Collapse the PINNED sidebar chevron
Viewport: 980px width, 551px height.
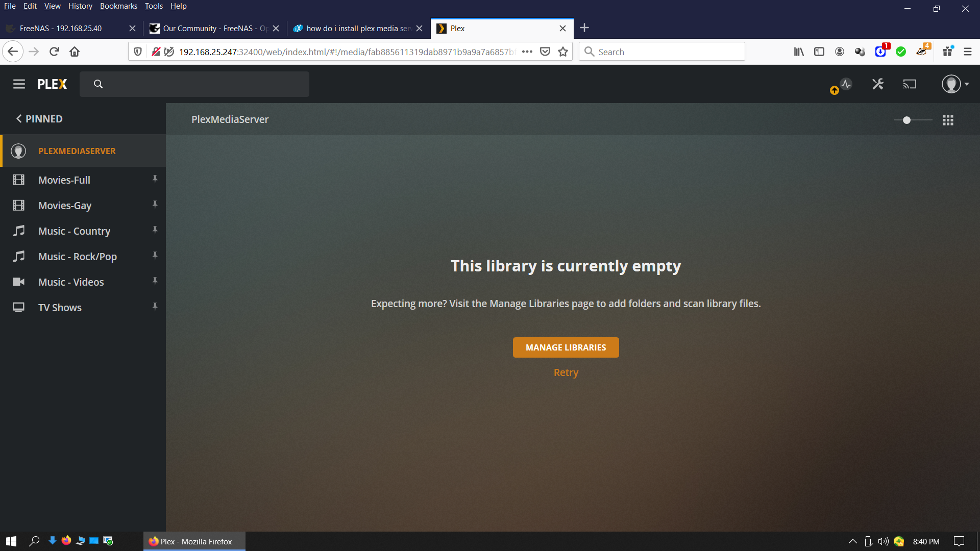point(19,119)
